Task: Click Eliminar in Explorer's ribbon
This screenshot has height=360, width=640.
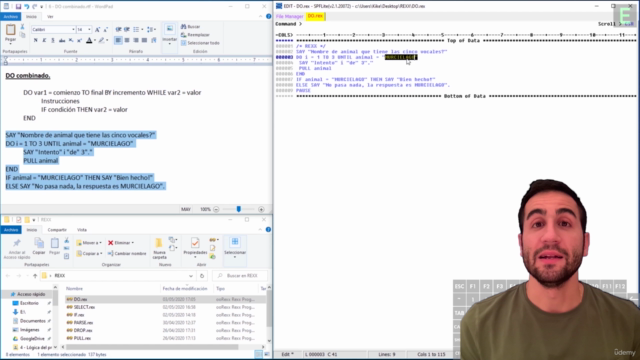Action: (x=121, y=243)
